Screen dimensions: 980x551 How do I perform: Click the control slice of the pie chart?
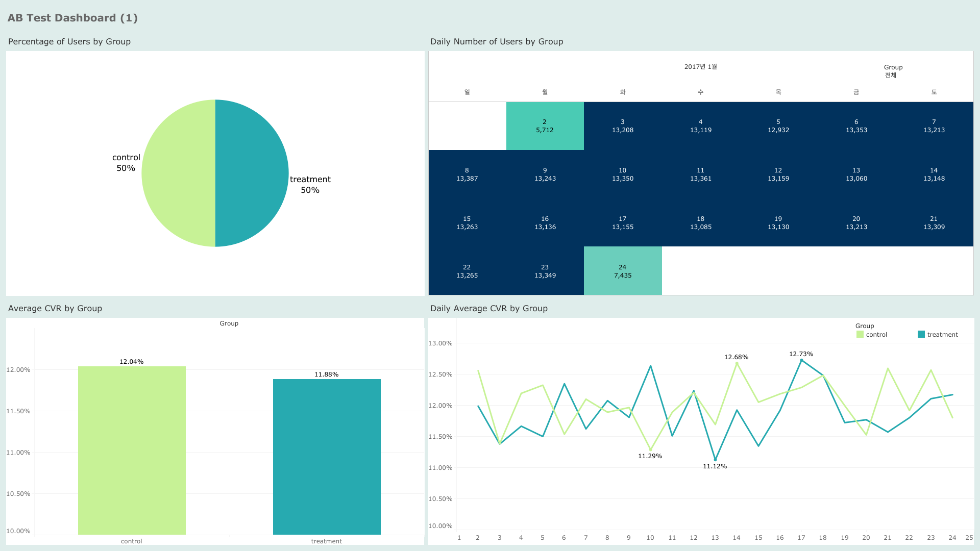pyautogui.click(x=179, y=173)
